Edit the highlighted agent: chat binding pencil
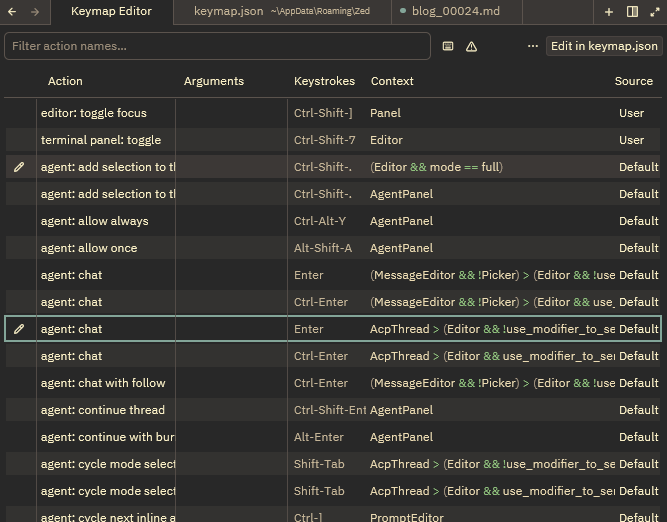This screenshot has width=667, height=522. coord(19,329)
